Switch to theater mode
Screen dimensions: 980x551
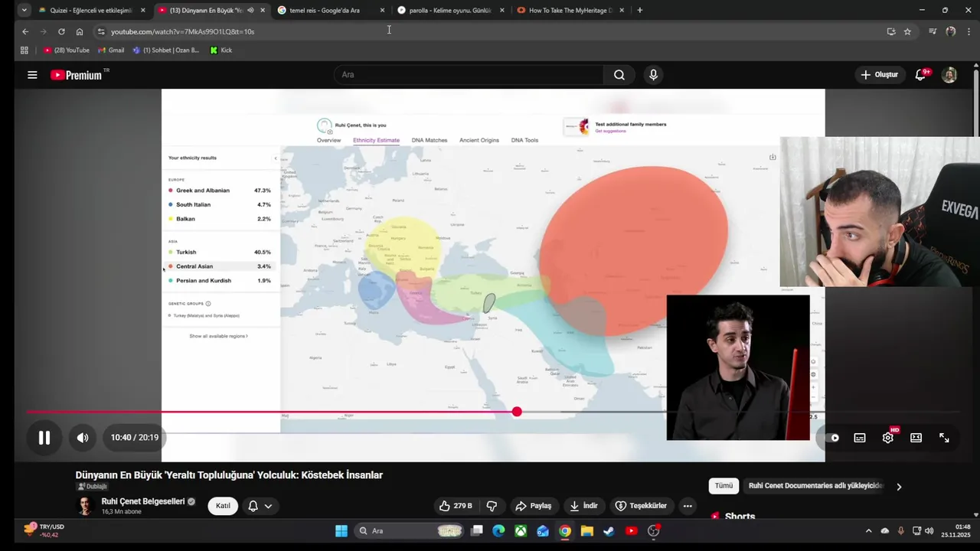(916, 438)
